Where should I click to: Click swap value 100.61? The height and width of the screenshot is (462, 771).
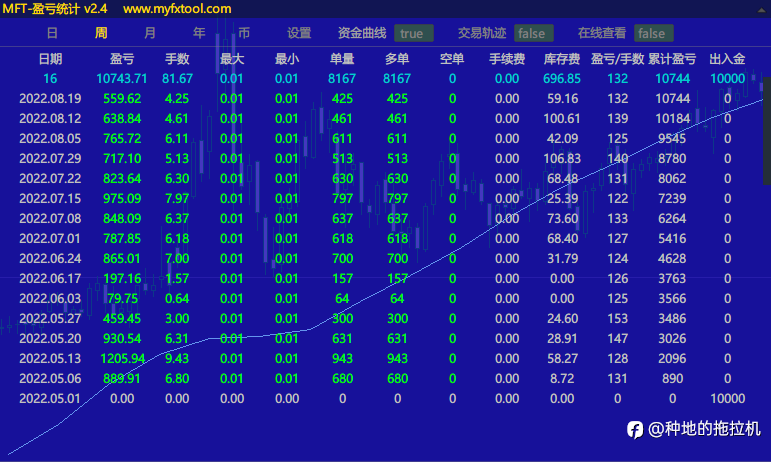pyautogui.click(x=562, y=119)
